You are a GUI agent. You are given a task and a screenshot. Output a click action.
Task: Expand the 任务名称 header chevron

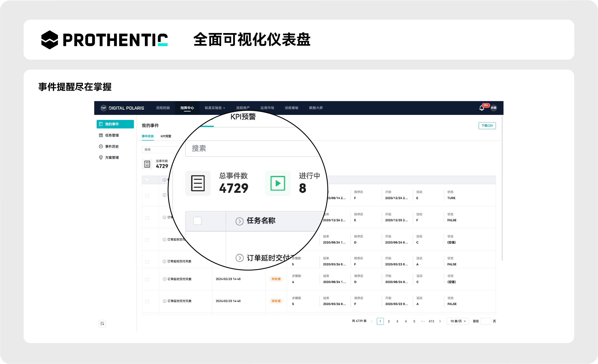click(x=239, y=221)
